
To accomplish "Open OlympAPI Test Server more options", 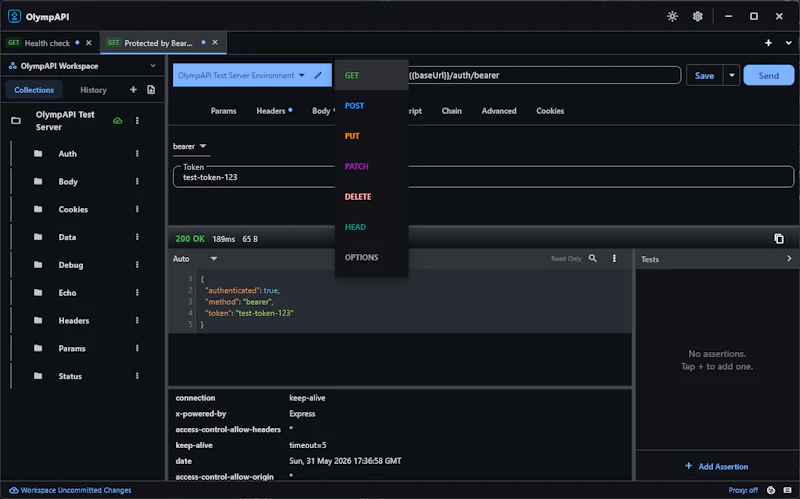I will [x=137, y=120].
